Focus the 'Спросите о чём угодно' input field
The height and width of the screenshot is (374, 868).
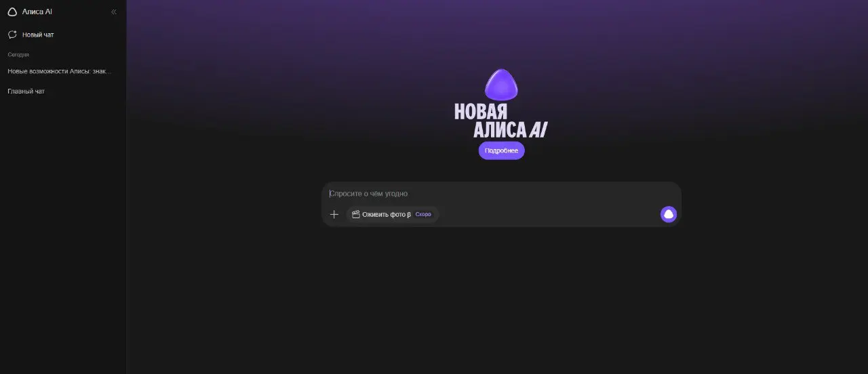point(501,194)
